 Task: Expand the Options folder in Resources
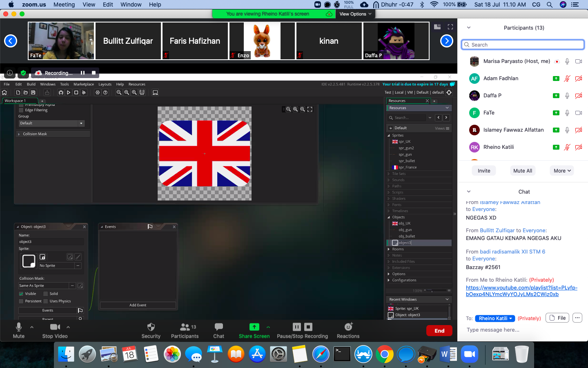[389, 274]
